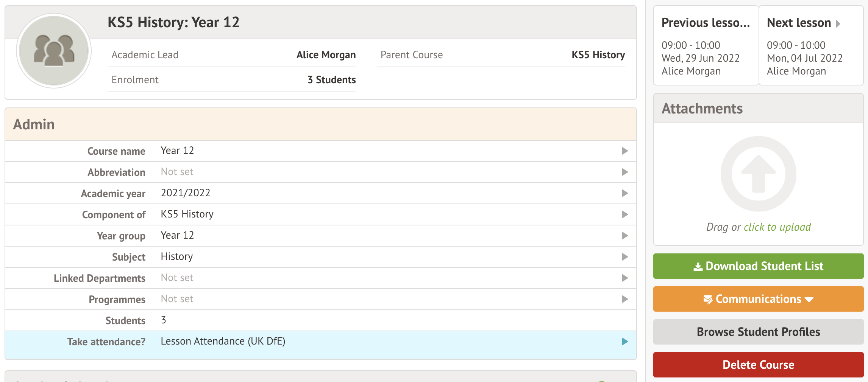Screen dimensions: 868x382
Task: Click the Download Student List button
Action: tap(758, 266)
